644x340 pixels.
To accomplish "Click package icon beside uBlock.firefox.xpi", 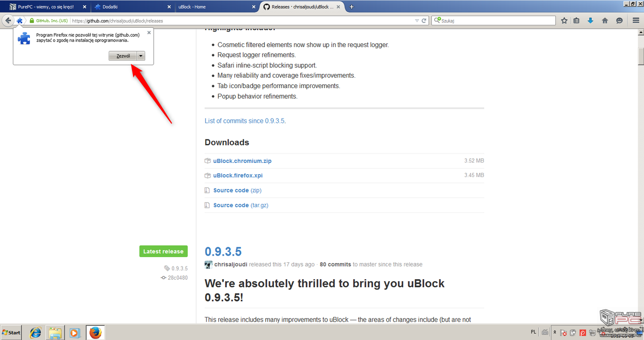I will pos(207,176).
